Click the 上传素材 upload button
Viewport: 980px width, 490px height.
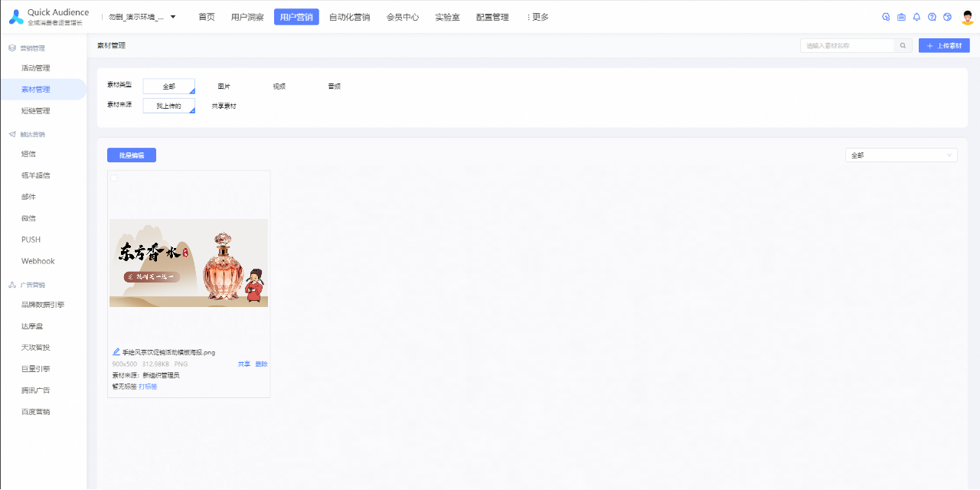tap(944, 45)
